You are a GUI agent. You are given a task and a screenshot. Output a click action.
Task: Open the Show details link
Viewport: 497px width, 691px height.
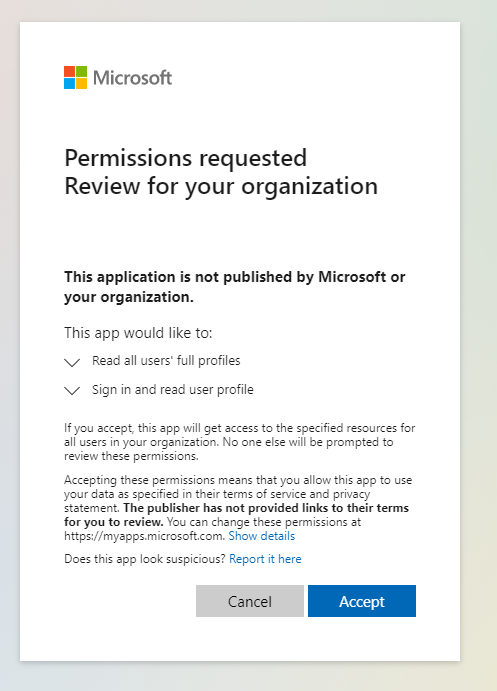tap(262, 536)
